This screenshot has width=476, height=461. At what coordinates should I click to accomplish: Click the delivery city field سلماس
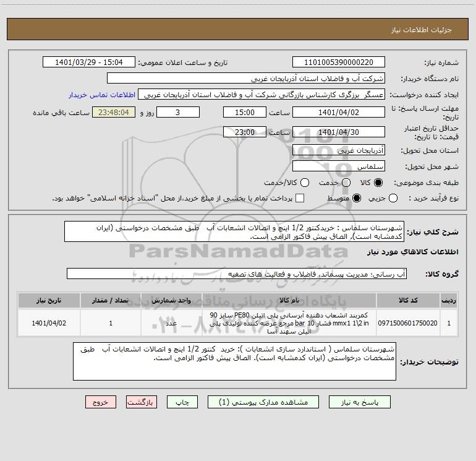tap(339, 166)
